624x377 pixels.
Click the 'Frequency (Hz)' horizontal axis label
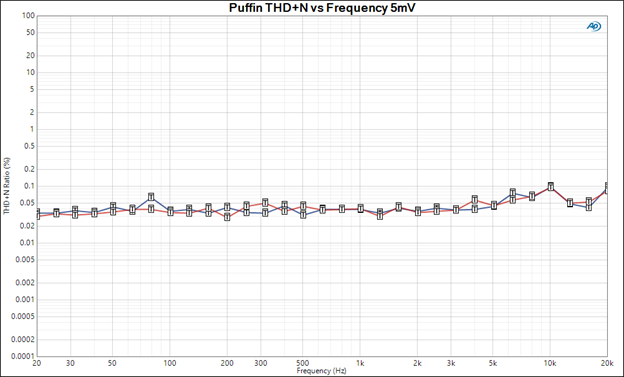tap(321, 371)
